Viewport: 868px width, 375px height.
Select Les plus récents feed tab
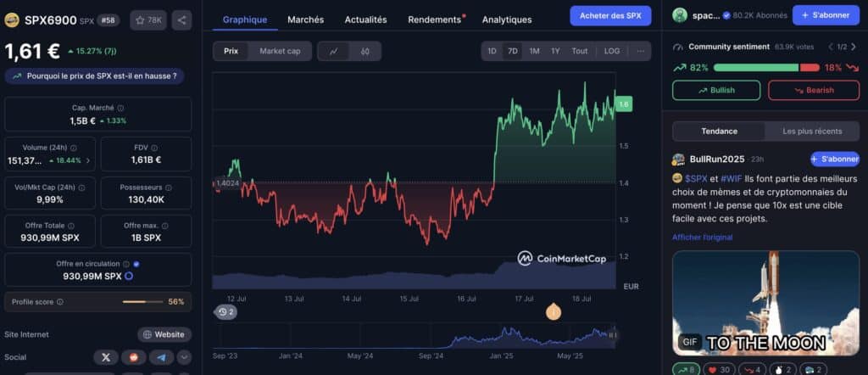coord(812,132)
